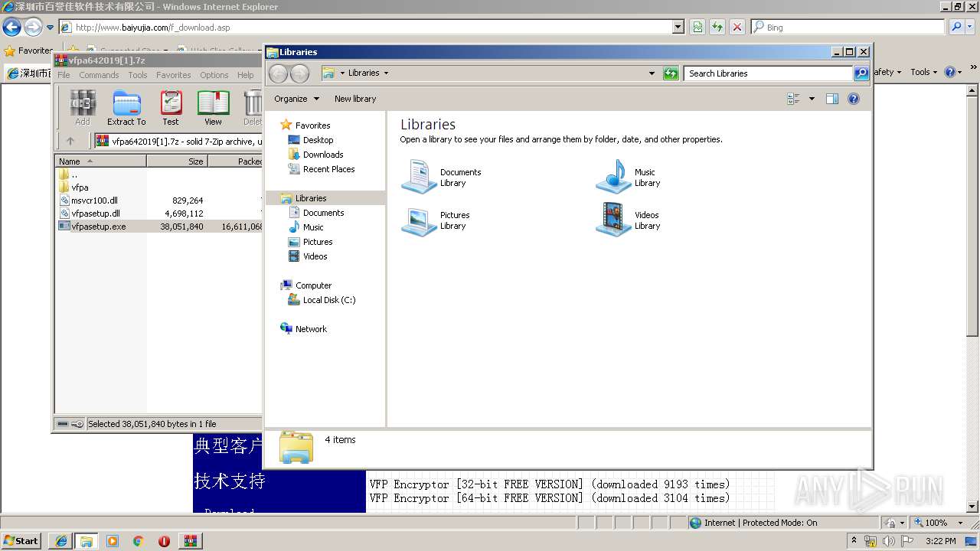
Task: Open the WinRAR Favorites menu
Action: pos(174,75)
